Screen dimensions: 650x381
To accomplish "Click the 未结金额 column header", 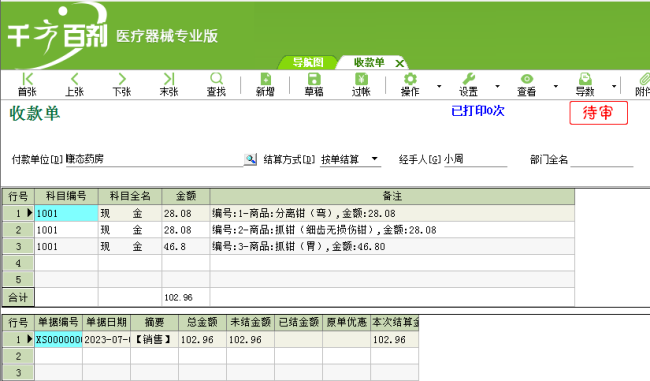I will tap(251, 322).
